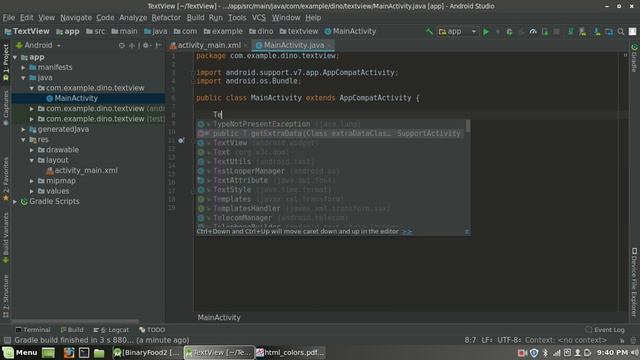The image size is (640, 360).
Task: Open the TODO tool window
Action: [x=152, y=330]
